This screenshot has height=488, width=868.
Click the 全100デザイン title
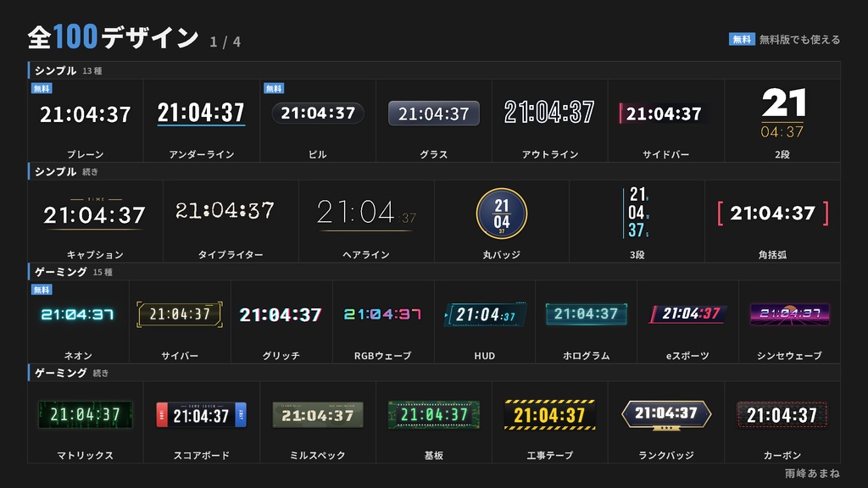113,37
